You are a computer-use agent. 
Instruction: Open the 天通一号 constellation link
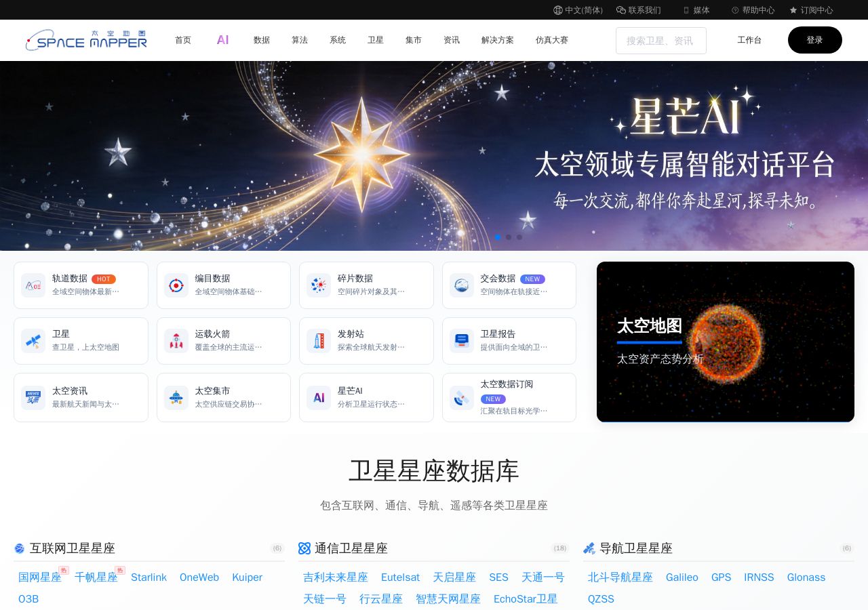(x=543, y=577)
